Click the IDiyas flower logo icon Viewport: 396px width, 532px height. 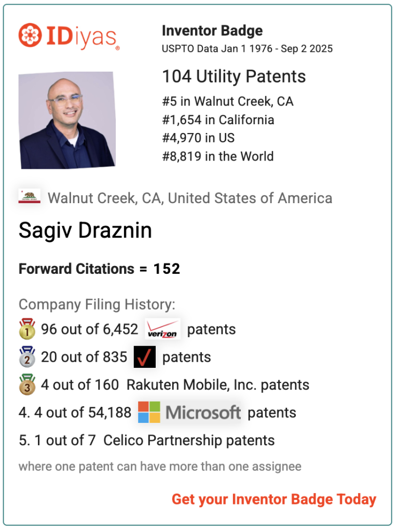tap(30, 35)
